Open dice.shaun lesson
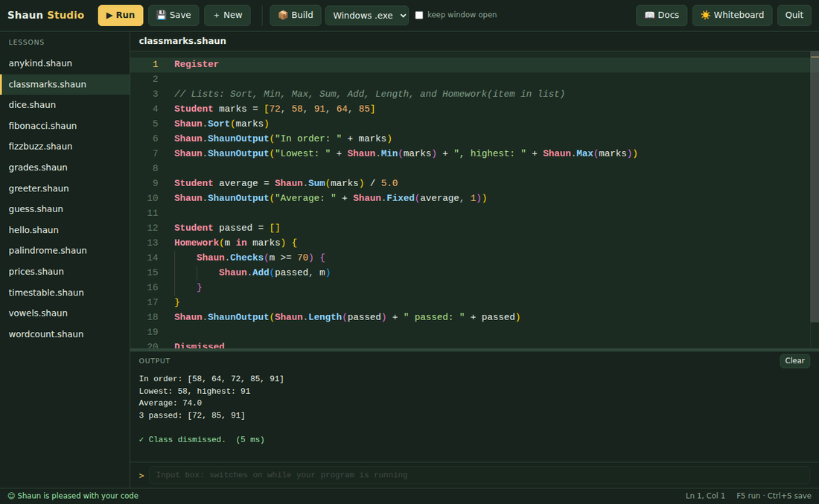This screenshot has width=819, height=504. click(65, 105)
